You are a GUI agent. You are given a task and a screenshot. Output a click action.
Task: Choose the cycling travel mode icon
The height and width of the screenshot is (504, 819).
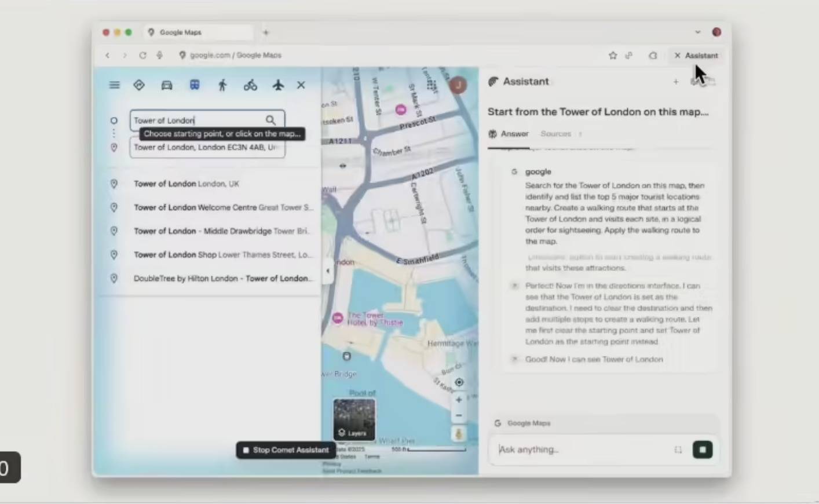250,85
